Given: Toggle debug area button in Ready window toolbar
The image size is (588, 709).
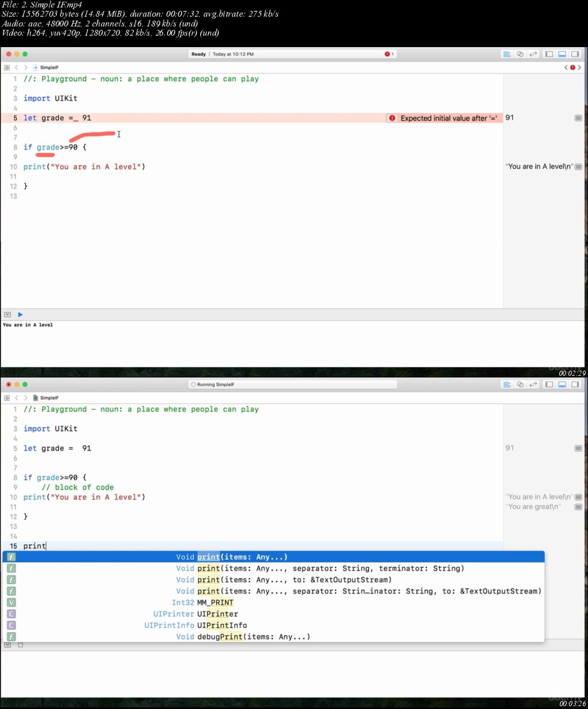Looking at the screenshot, I should click(562, 54).
